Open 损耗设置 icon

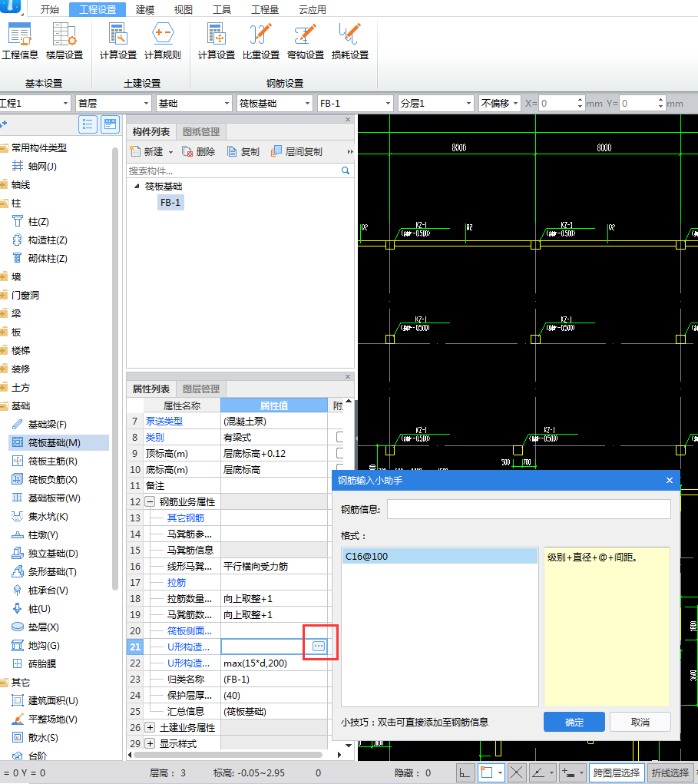(x=350, y=41)
